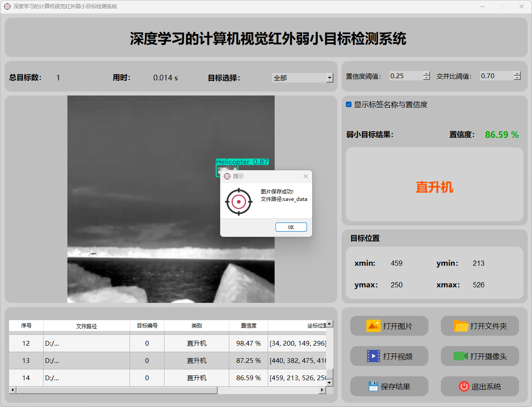Decrease the IoU threshold value

click(x=517, y=78)
